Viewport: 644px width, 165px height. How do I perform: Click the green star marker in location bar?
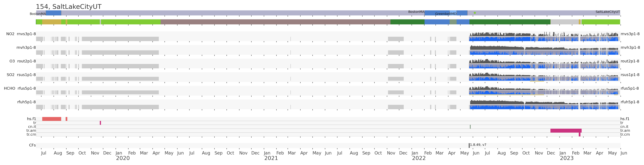point(475,13)
